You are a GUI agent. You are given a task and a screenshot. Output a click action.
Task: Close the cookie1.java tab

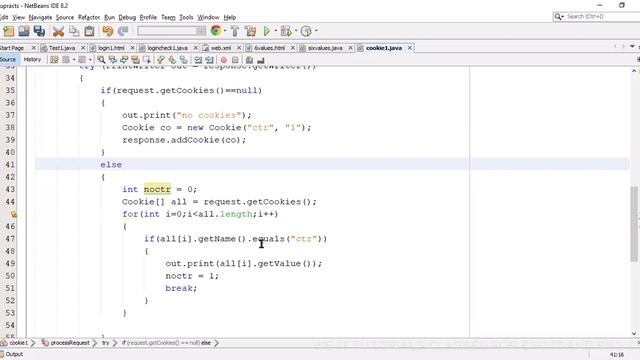409,48
